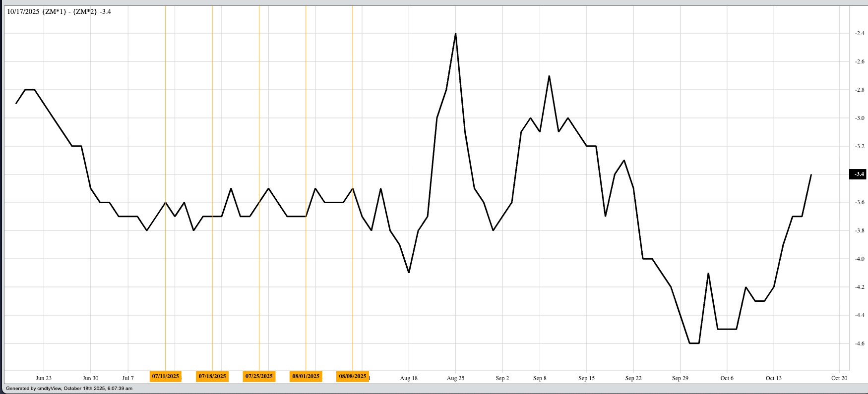Select the Oct 6 x-axis date label

[x=727, y=378]
